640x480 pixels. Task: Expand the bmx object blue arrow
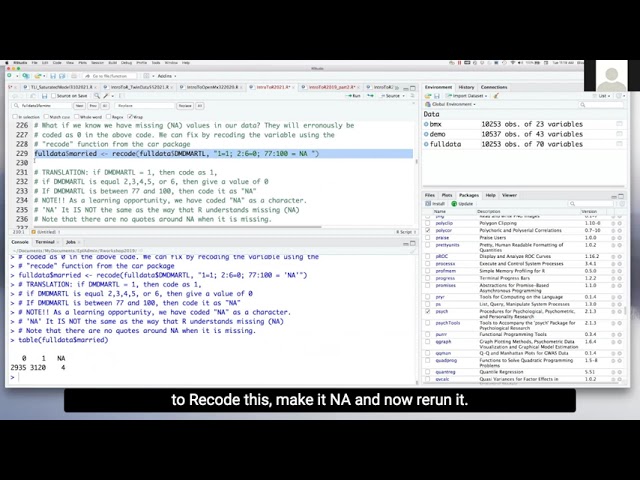pyautogui.click(x=426, y=124)
